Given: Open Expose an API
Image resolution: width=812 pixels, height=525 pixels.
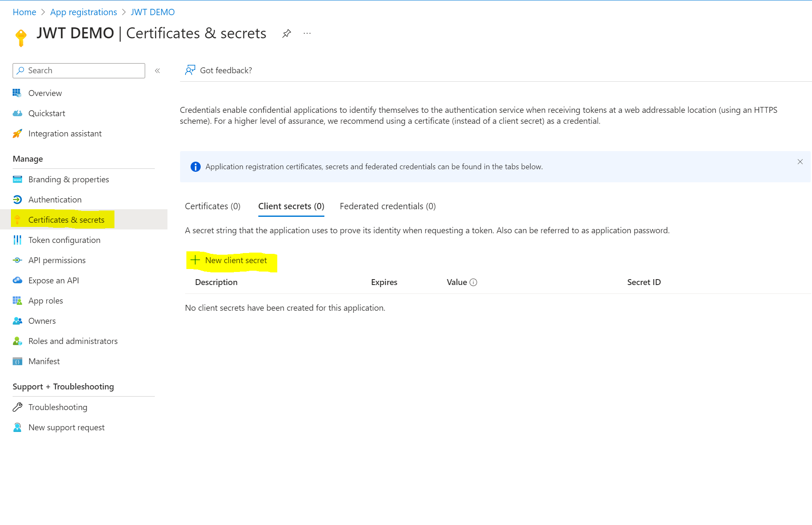Looking at the screenshot, I should [x=54, y=280].
